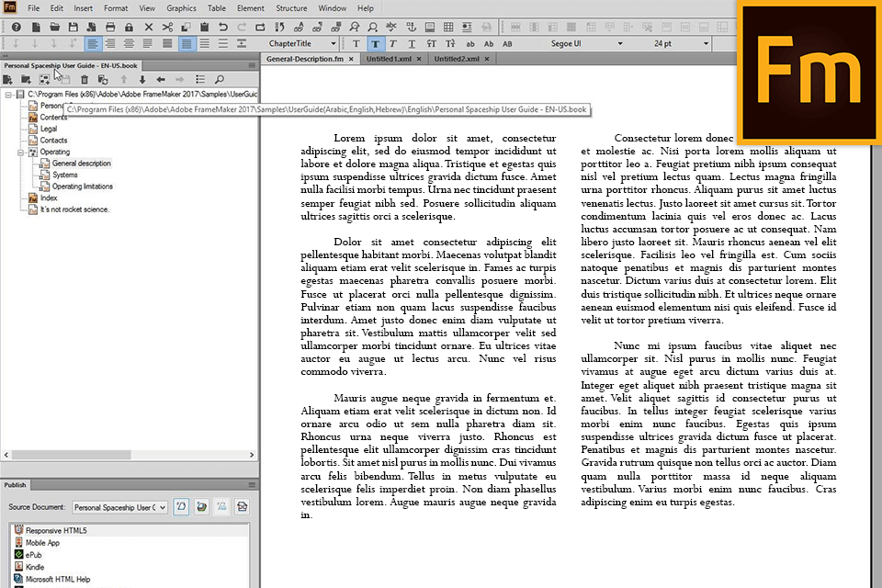Open the ChapterTitle paragraph format dropdown

tap(333, 43)
